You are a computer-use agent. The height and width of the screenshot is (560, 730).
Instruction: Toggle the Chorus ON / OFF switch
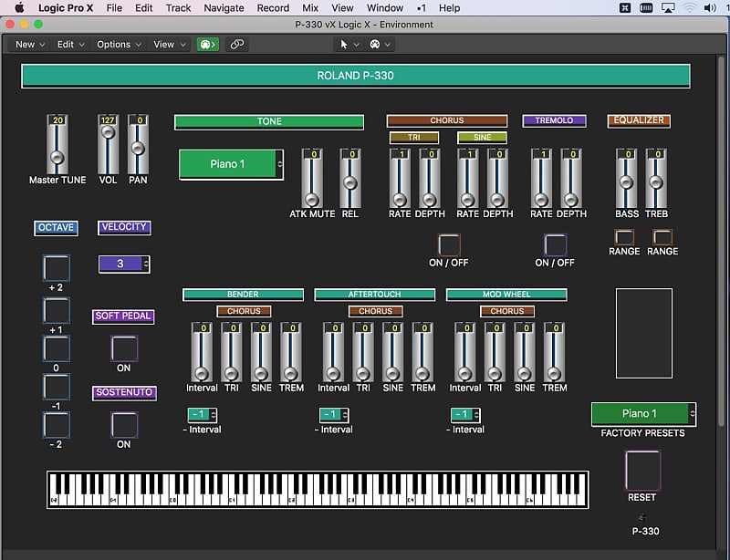[449, 244]
